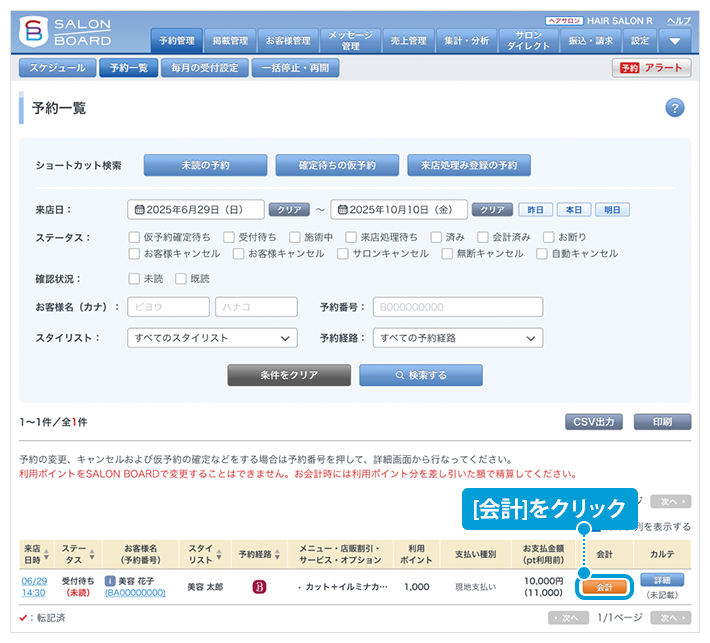710x643 pixels.
Task: Open 設定 main tab
Action: tap(640, 41)
